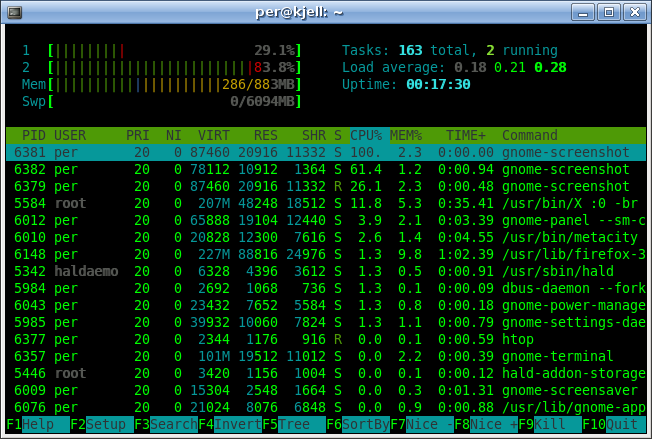This screenshot has width=652, height=439.
Task: Open the terminal window menu icon
Action: pyautogui.click(x=15, y=12)
